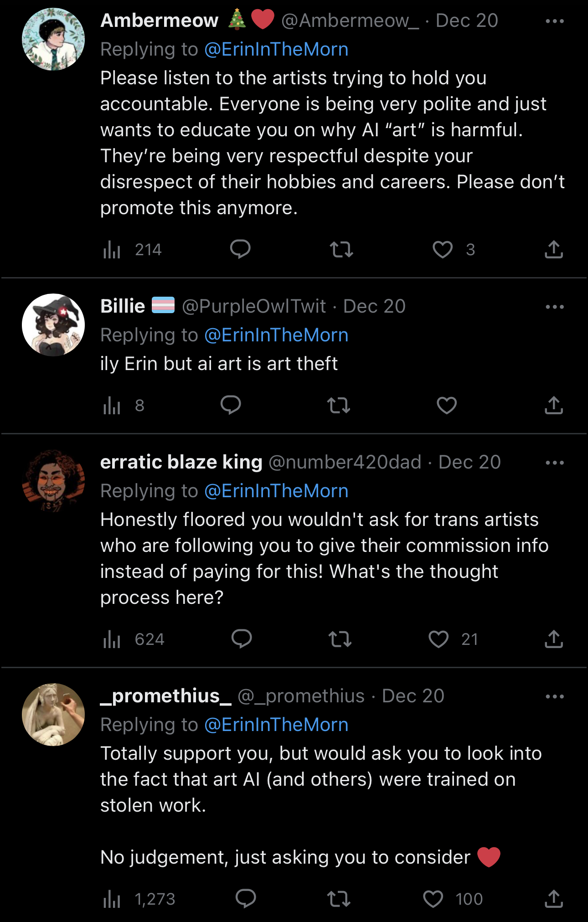
Task: Retweet erratic blaze king's tweet
Action: coord(340,639)
